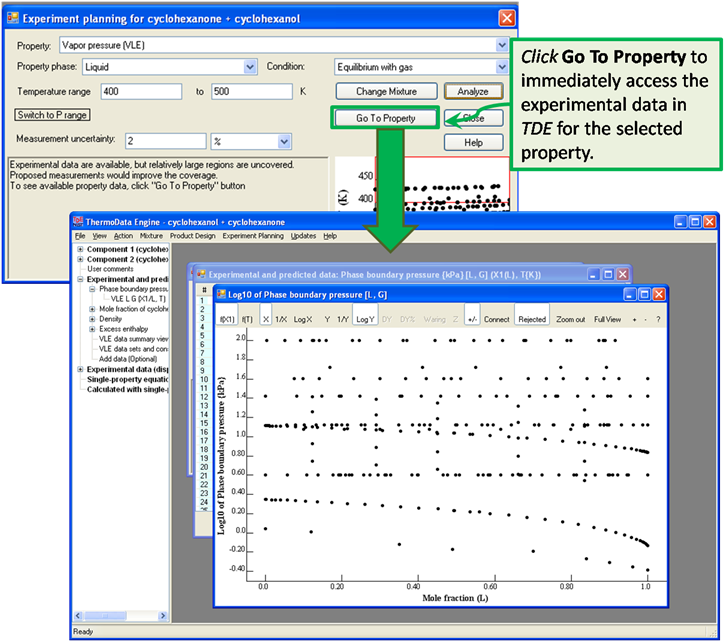Viewport: 727px width, 642px height.
Task: Click the Analyze button
Action: coord(473,91)
